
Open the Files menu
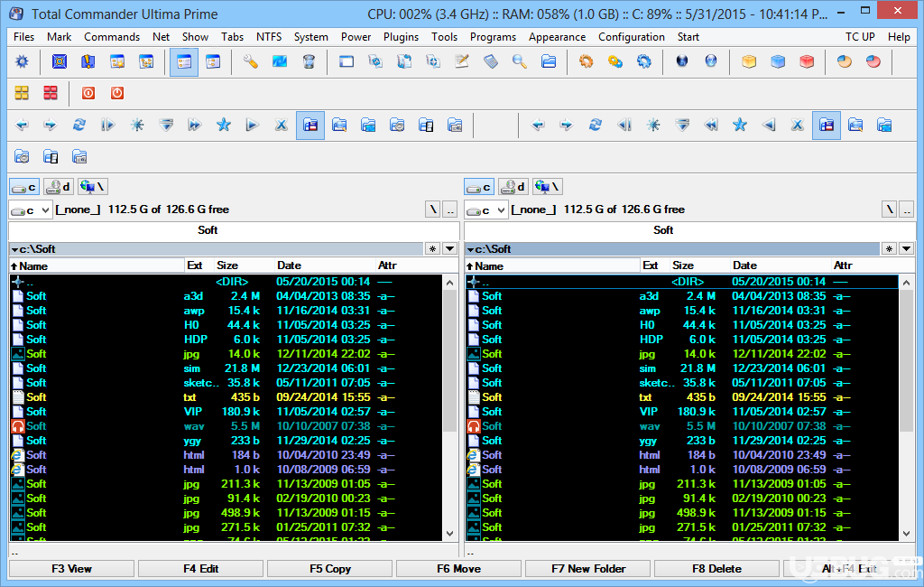pyautogui.click(x=23, y=37)
